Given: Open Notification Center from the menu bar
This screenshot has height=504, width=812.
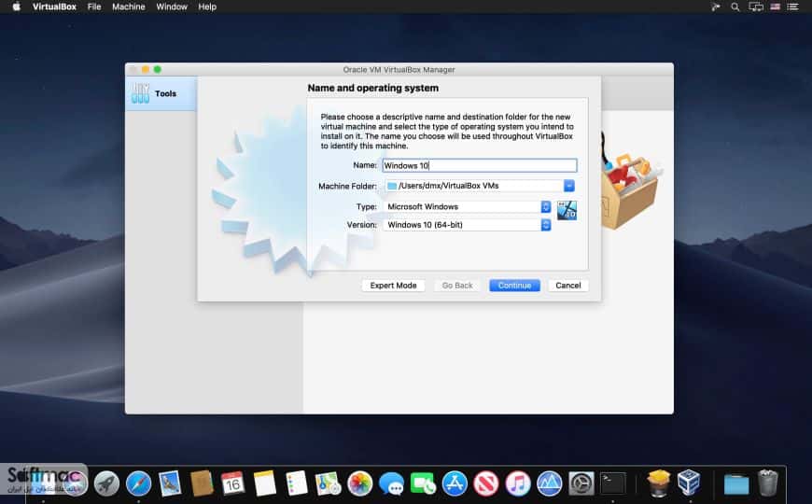Looking at the screenshot, I should (792, 7).
